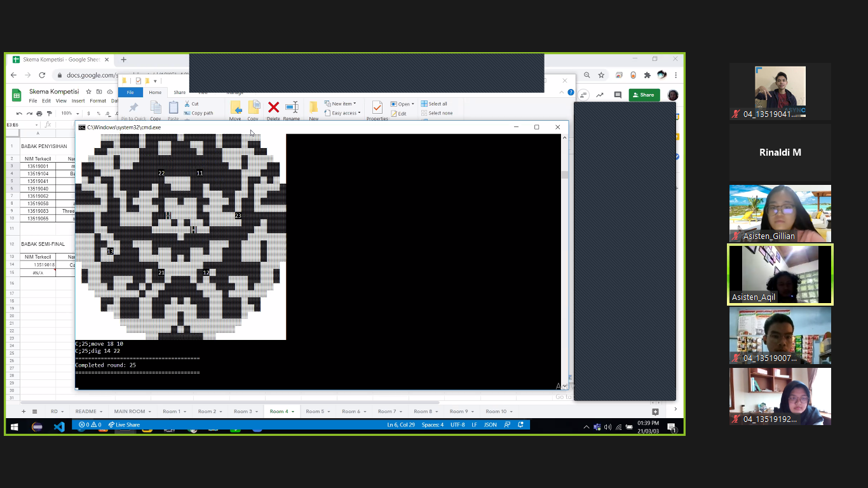The height and width of the screenshot is (488, 868).
Task: Reload the Chrome page
Action: click(42, 75)
